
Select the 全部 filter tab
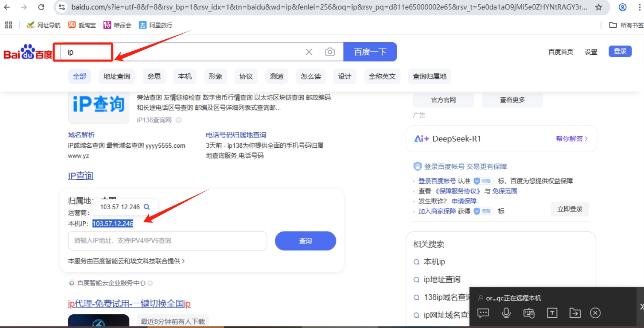click(x=80, y=76)
